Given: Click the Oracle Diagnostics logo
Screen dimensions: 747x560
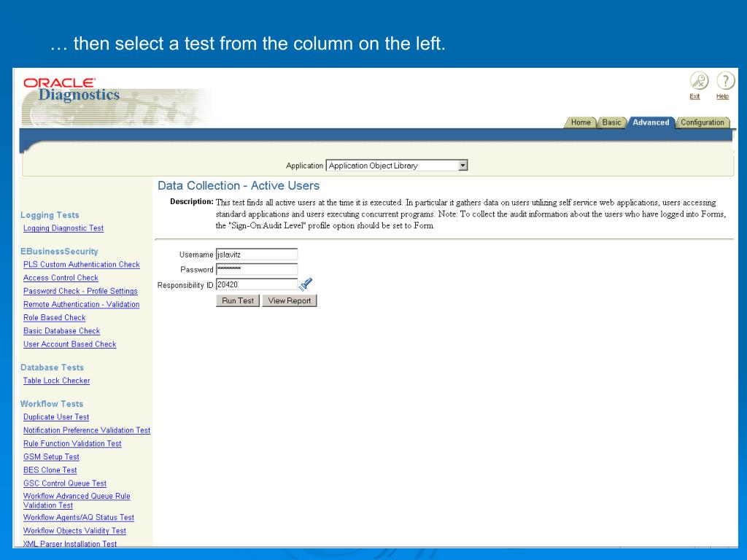Looking at the screenshot, I should pos(71,90).
